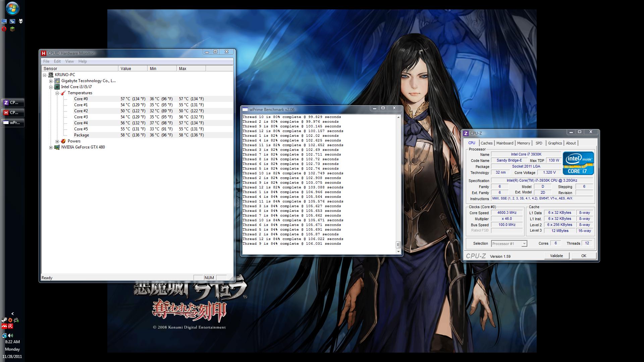Open network connection tray icon
The image size is (644, 362).
coord(4,335)
